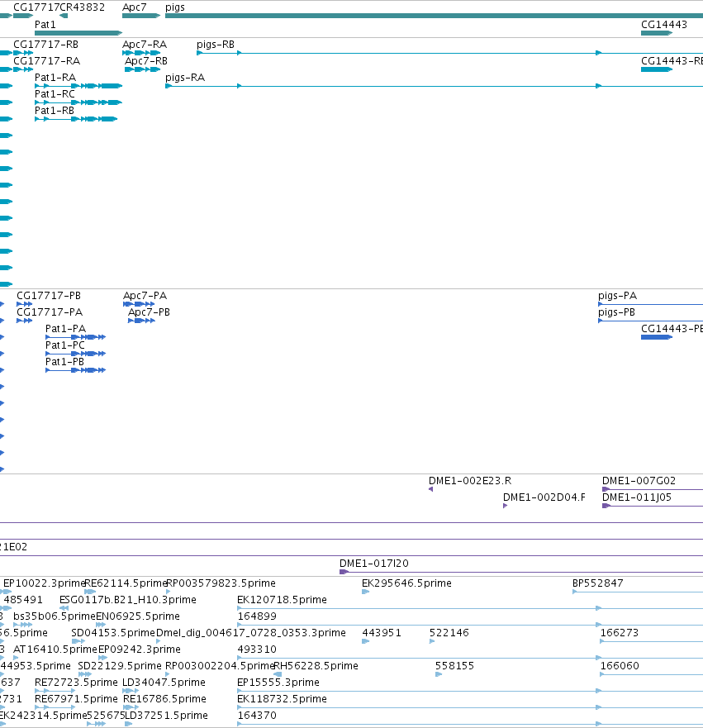Select the CG17717-RB transcript

[x=23, y=53]
